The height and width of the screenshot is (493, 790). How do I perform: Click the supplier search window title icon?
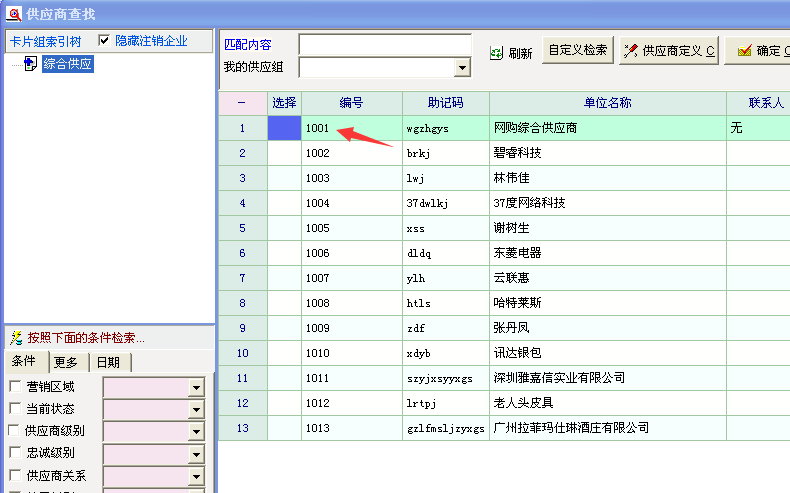(x=14, y=14)
